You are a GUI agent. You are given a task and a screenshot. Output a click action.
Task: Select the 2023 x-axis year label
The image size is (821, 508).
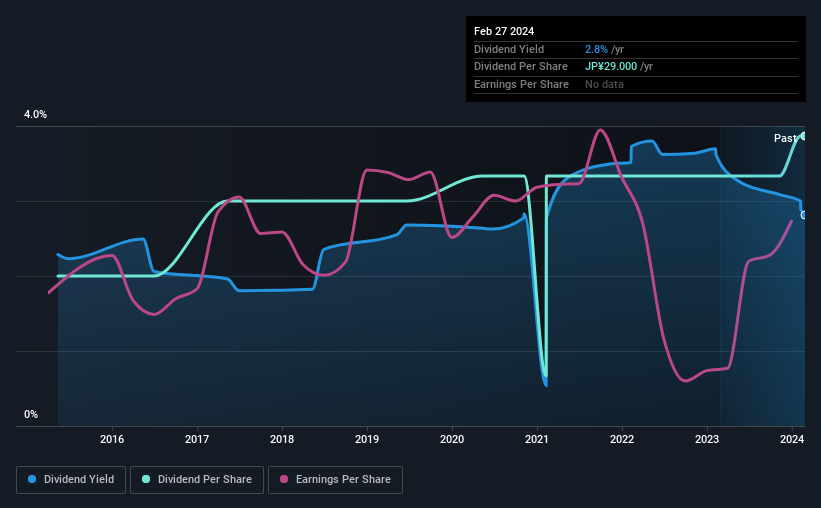click(707, 439)
